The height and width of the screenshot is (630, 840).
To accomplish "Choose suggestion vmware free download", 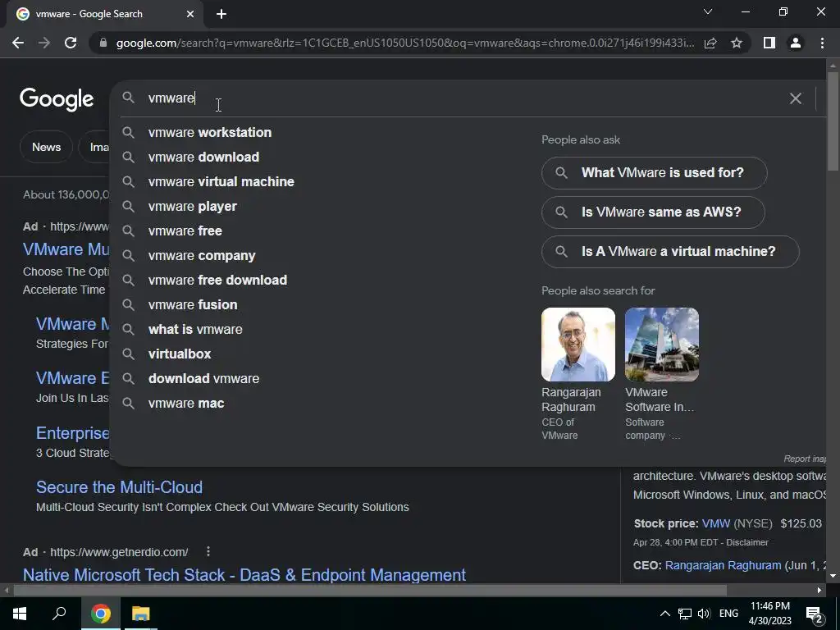I will (x=217, y=281).
